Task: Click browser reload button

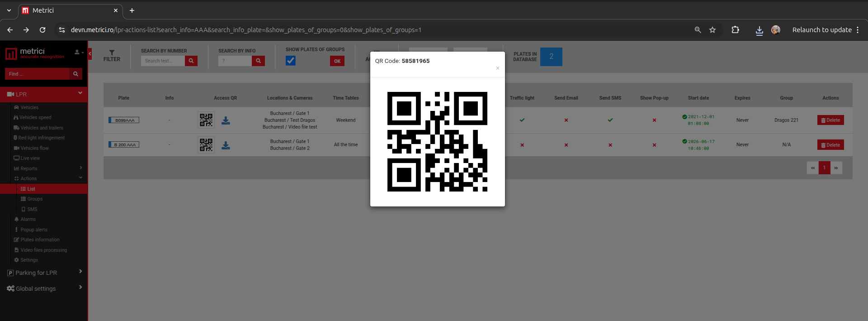Action: (x=42, y=30)
